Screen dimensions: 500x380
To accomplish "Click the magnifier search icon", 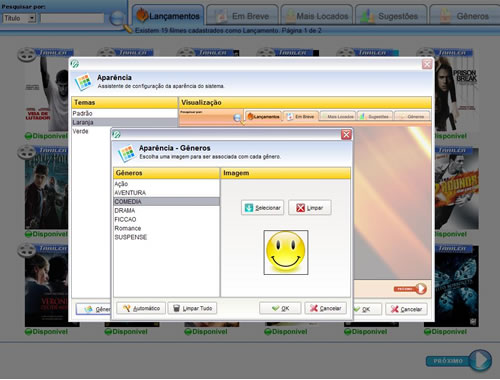I will click(117, 18).
